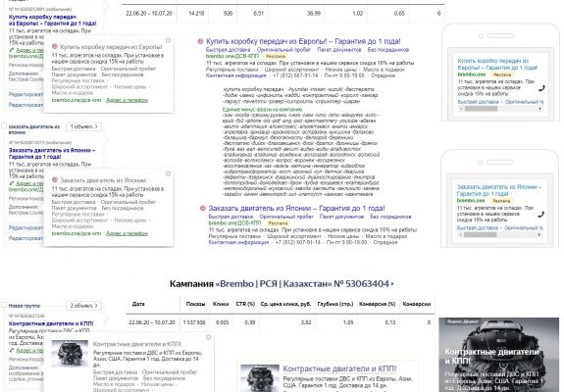The image size is (564, 392).
Task: Click left scroll arrow in lower mobile preview
Action: coord(461,234)
